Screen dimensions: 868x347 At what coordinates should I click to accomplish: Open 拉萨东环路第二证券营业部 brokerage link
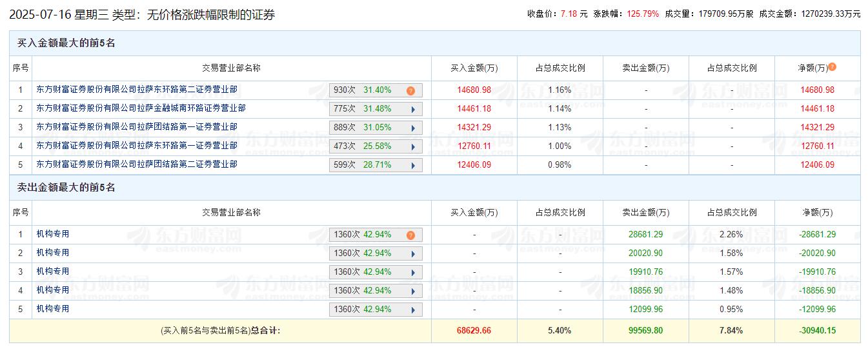point(136,90)
